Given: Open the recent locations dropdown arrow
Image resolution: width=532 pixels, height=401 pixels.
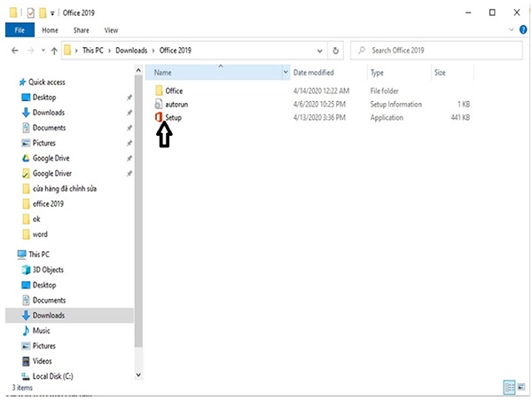Looking at the screenshot, I should (43, 51).
